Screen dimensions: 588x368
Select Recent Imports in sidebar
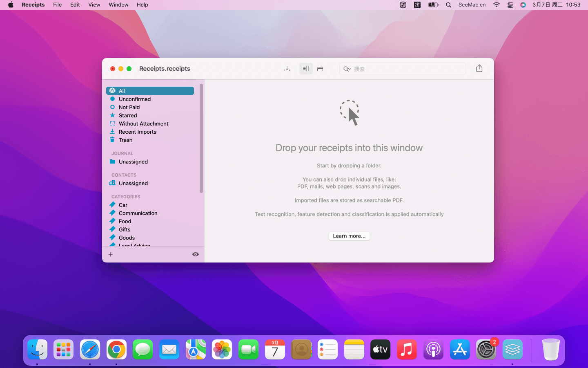pyautogui.click(x=137, y=132)
